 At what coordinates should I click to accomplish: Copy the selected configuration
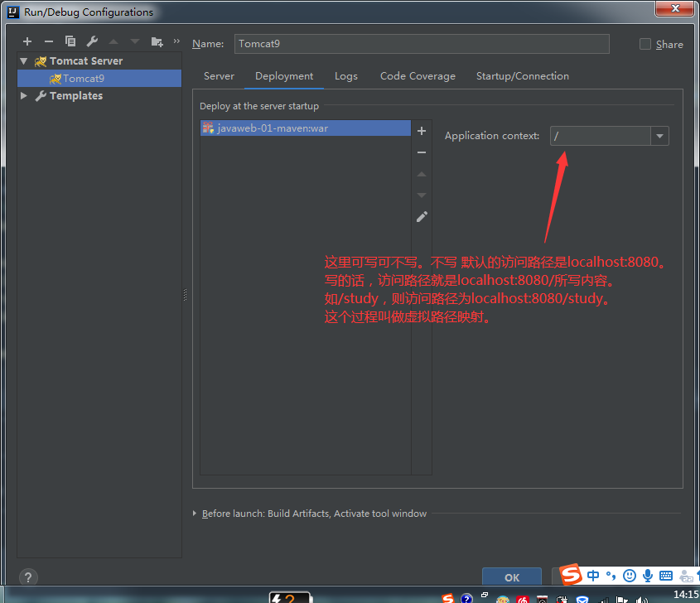(x=70, y=41)
